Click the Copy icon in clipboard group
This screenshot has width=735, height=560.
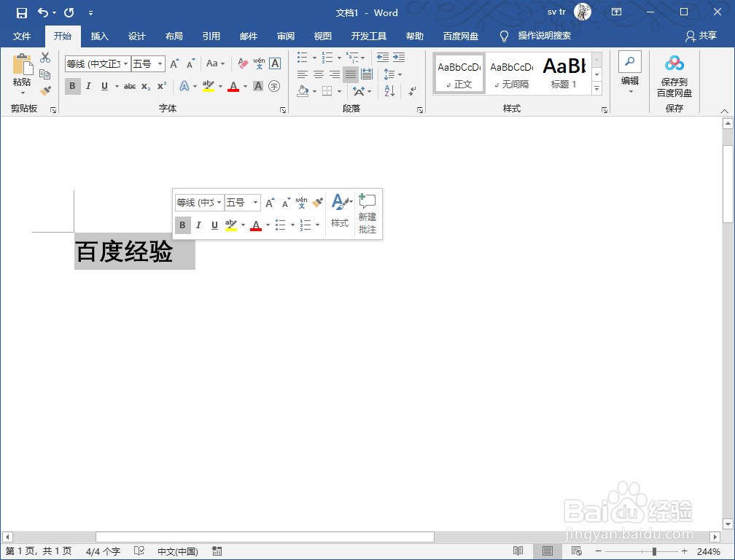click(45, 74)
